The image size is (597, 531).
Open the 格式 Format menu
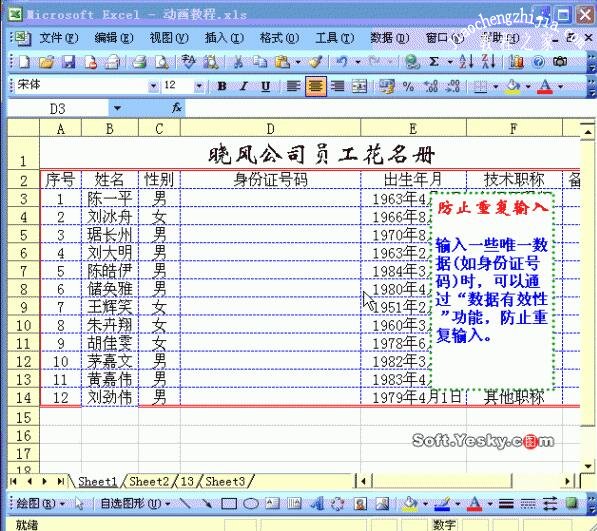(x=279, y=38)
